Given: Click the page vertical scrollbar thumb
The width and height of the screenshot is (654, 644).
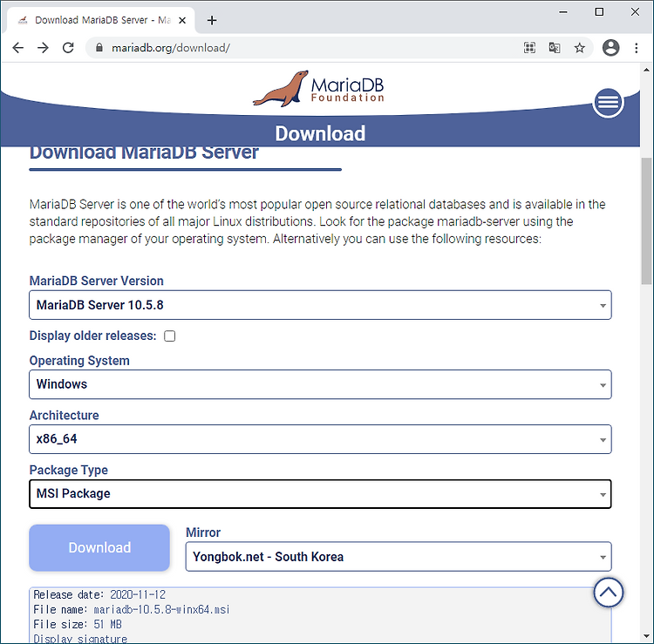Looking at the screenshot, I should [x=646, y=221].
